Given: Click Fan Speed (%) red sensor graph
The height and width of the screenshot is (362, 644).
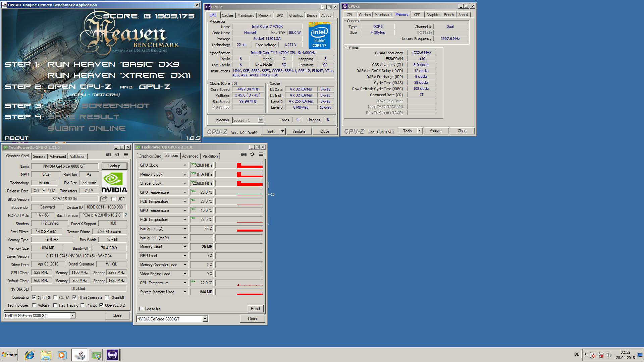Looking at the screenshot, I should 239,229.
